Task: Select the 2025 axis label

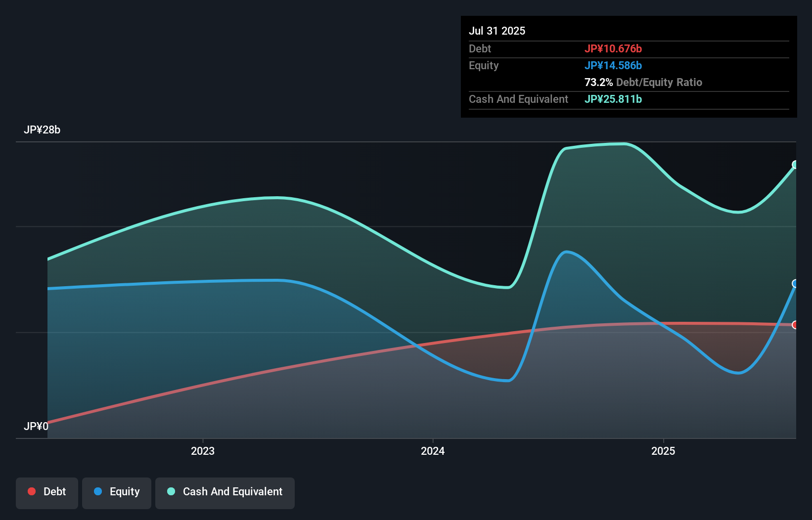Action: (663, 450)
